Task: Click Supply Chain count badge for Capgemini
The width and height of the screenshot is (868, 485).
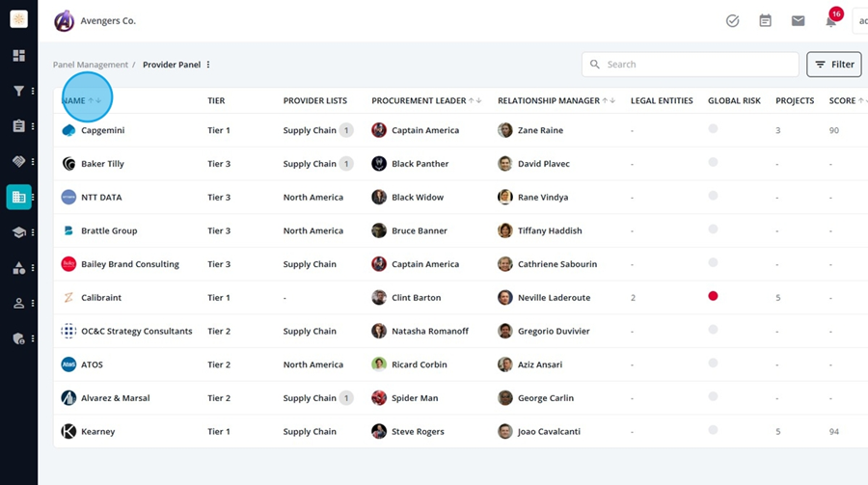Action: coord(346,131)
